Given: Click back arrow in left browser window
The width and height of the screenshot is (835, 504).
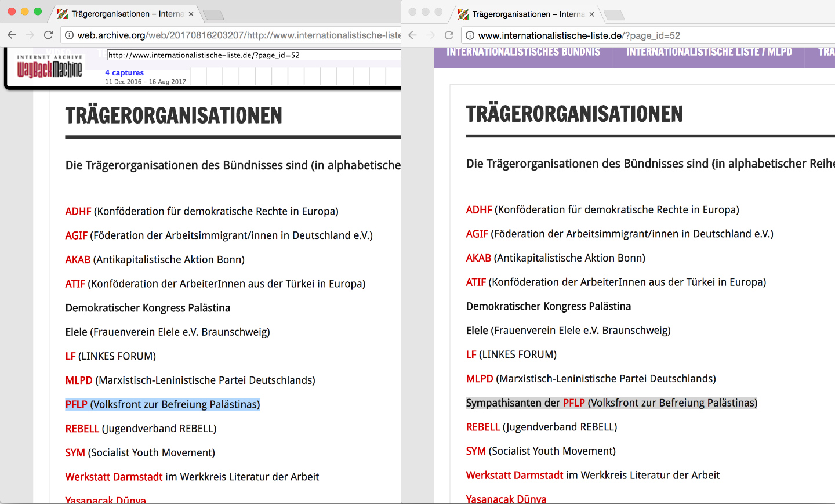Looking at the screenshot, I should click(12, 35).
